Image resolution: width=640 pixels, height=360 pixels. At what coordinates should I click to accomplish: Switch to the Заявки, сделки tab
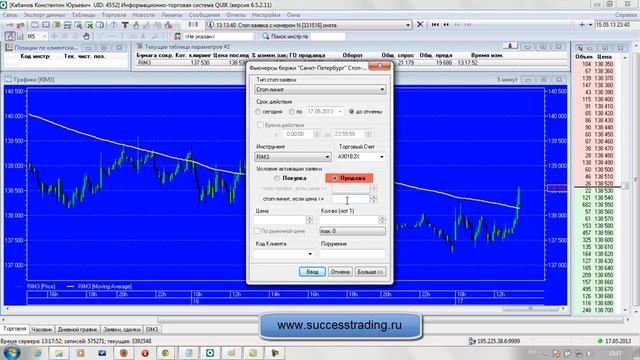click(122, 329)
